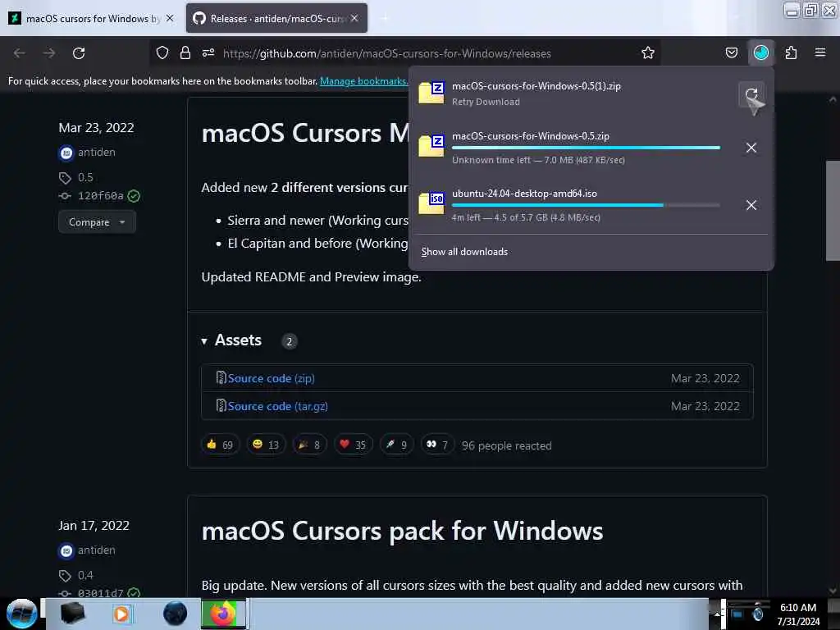Open the Windows Start button
840x630 pixels.
[x=21, y=614]
